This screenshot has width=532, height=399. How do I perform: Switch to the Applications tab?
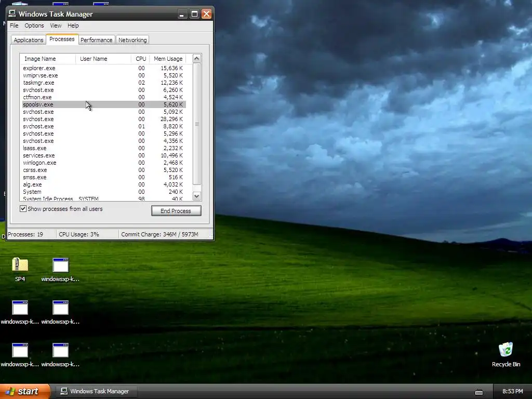[29, 39]
